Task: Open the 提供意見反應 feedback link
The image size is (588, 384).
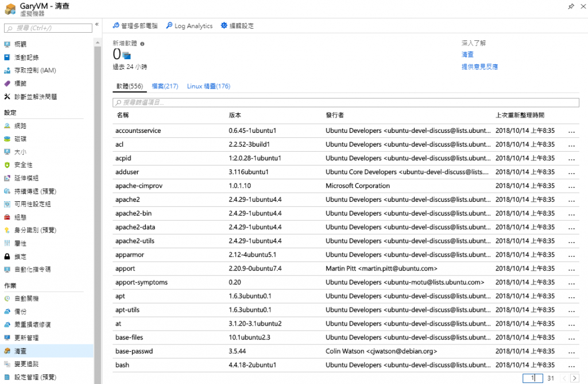Action: [479, 67]
